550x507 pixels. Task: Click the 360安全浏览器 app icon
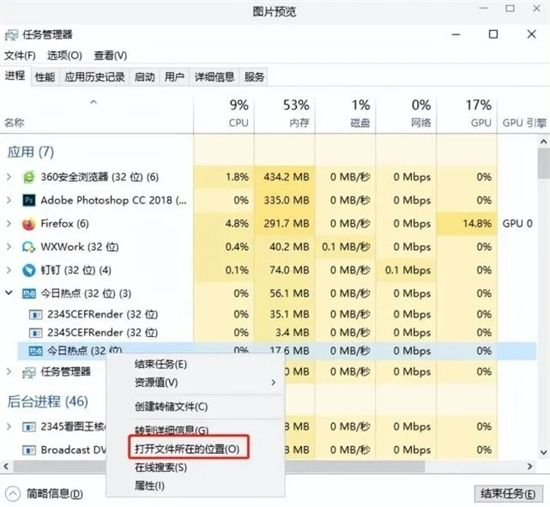(x=29, y=177)
